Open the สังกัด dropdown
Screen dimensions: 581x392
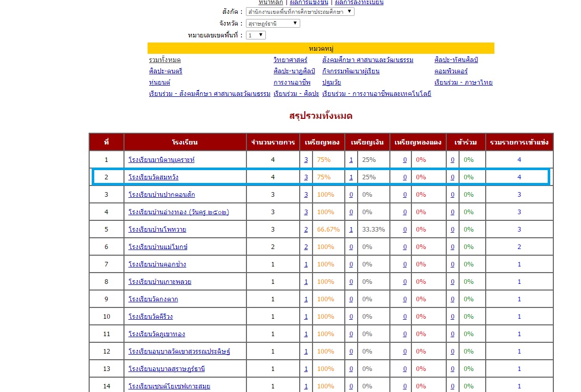(300, 11)
